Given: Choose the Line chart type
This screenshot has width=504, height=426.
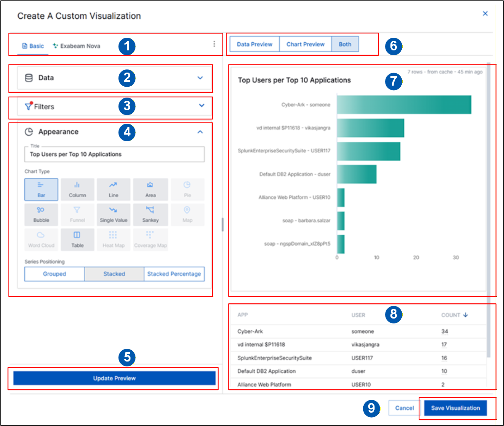Looking at the screenshot, I should coord(114,190).
